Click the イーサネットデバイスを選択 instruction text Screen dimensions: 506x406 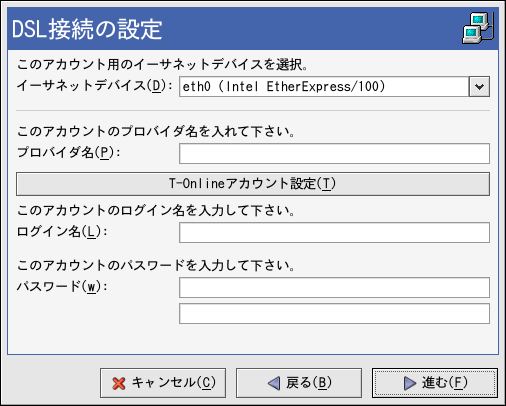pos(162,64)
